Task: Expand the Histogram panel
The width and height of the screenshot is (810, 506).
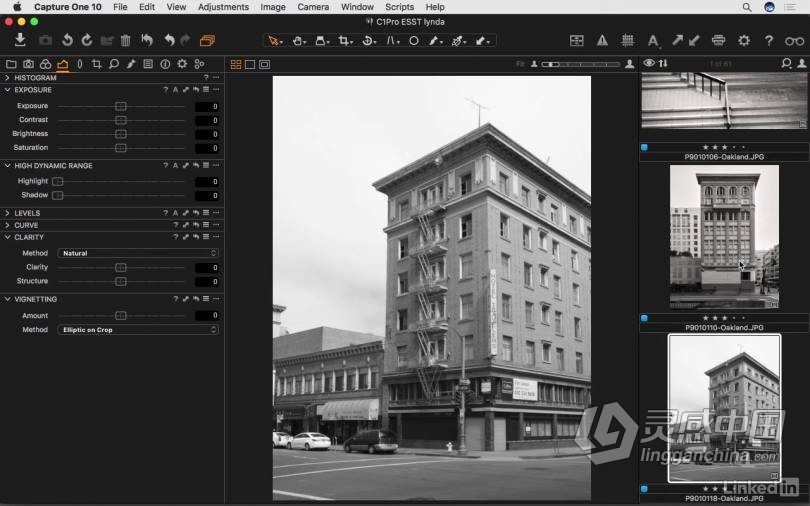Action: pos(7,77)
